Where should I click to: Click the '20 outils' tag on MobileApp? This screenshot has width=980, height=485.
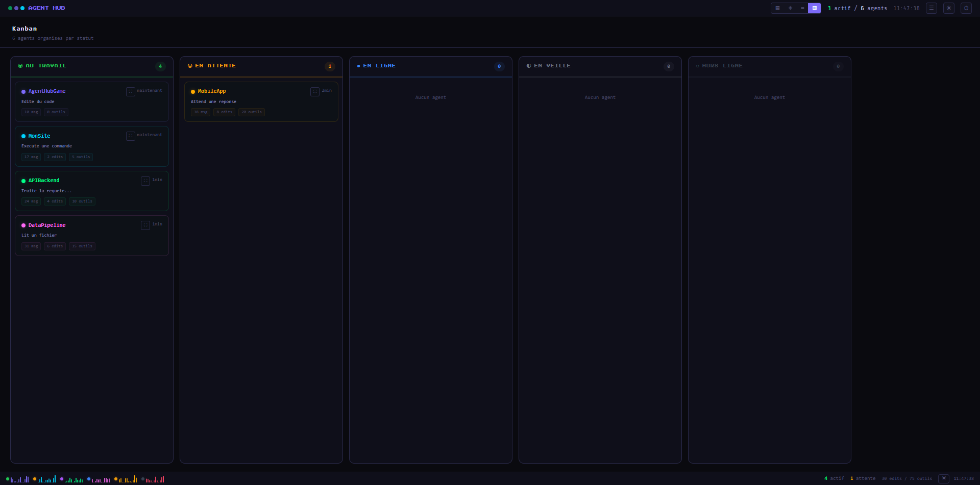click(252, 112)
